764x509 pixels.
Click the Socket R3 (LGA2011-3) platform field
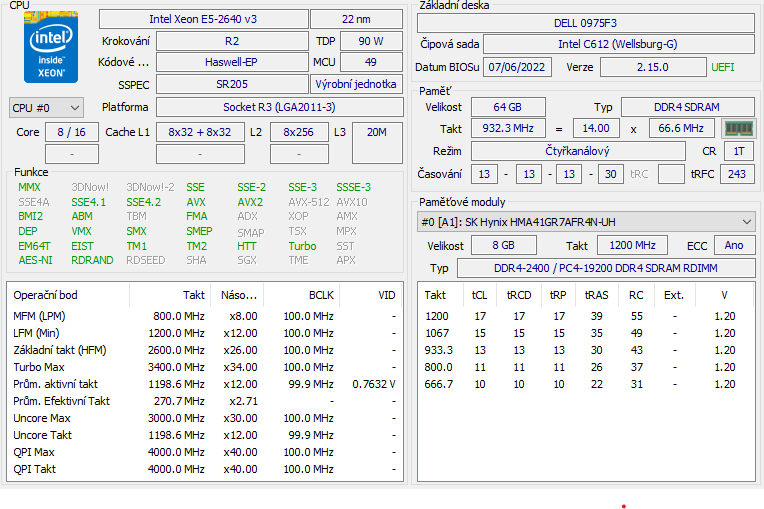280,107
